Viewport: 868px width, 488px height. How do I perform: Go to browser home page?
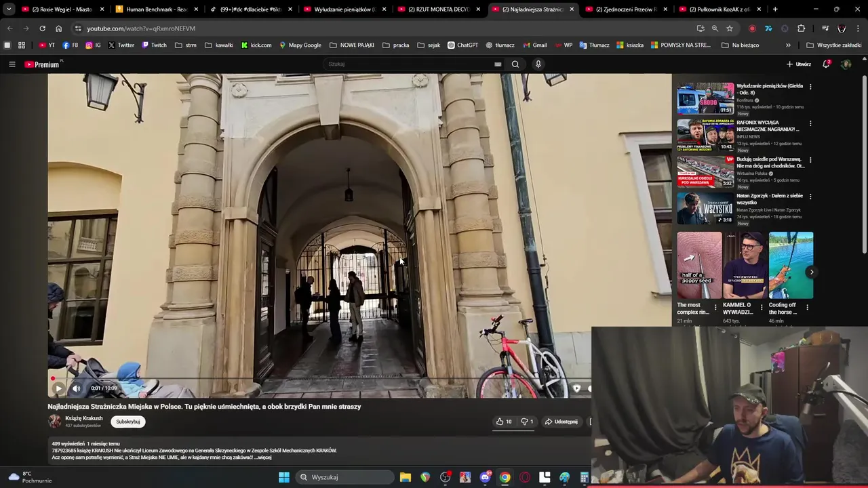pyautogui.click(x=58, y=28)
